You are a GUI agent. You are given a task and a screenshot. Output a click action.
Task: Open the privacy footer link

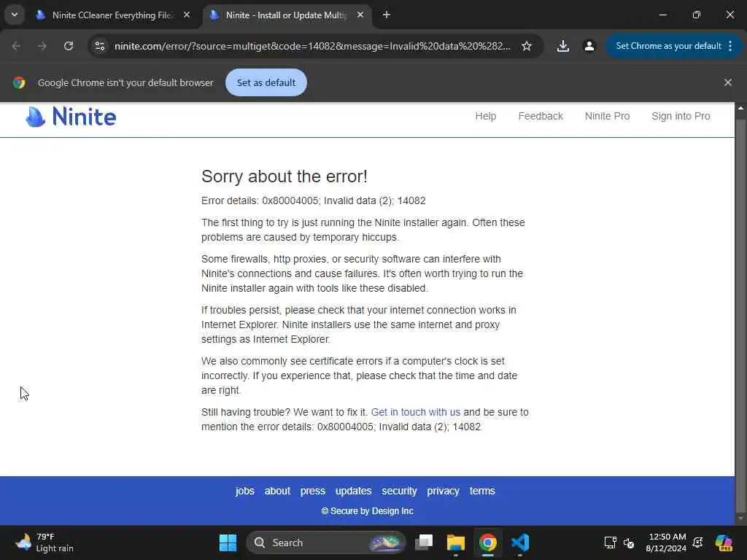click(443, 491)
